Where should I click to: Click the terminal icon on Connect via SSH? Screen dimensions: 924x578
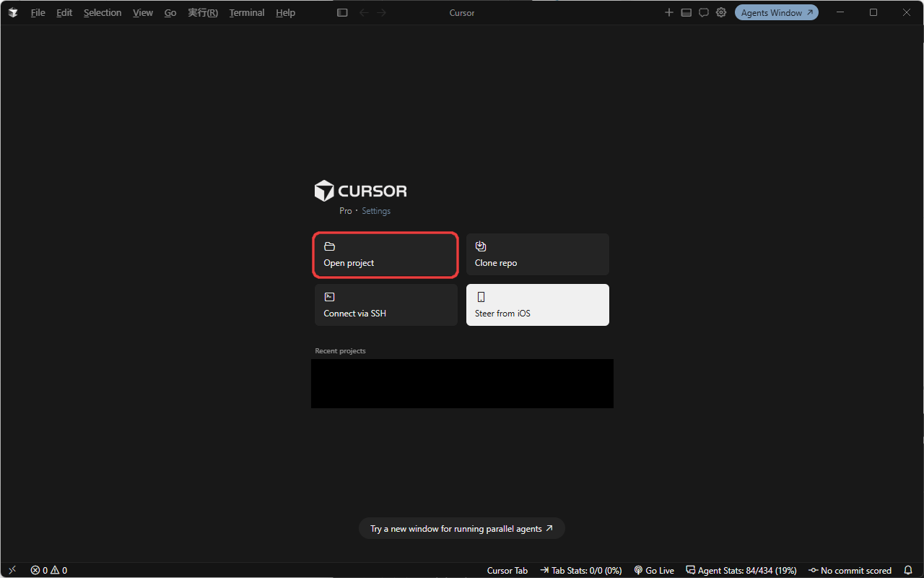click(329, 297)
